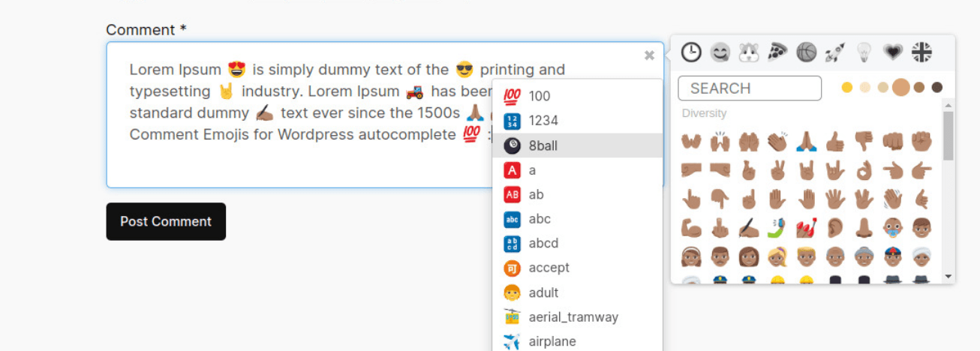Select the flags category icon
980x351 pixels.
(x=921, y=52)
